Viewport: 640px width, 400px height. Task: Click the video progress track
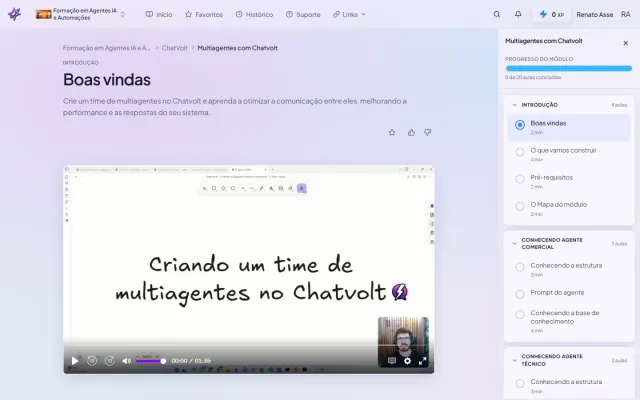point(249,346)
